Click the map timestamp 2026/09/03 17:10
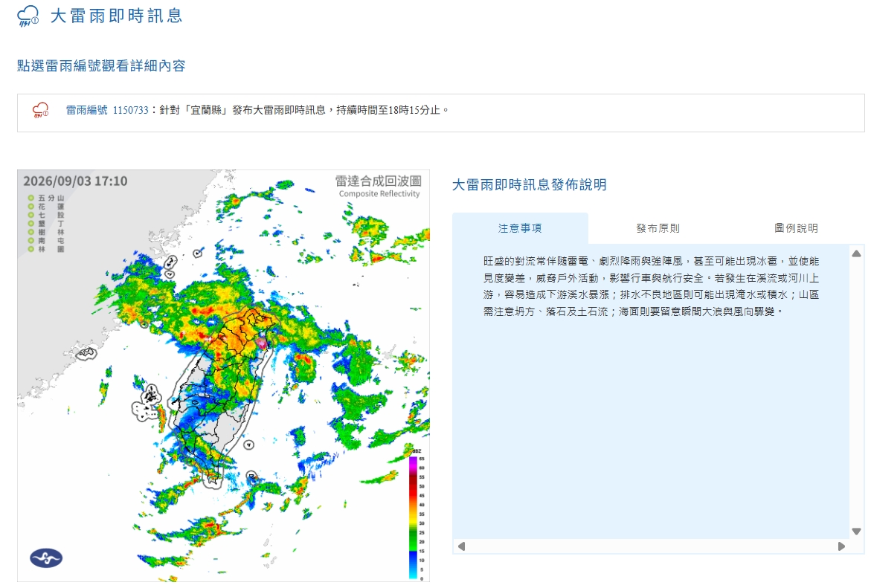The image size is (871, 588). (x=75, y=181)
